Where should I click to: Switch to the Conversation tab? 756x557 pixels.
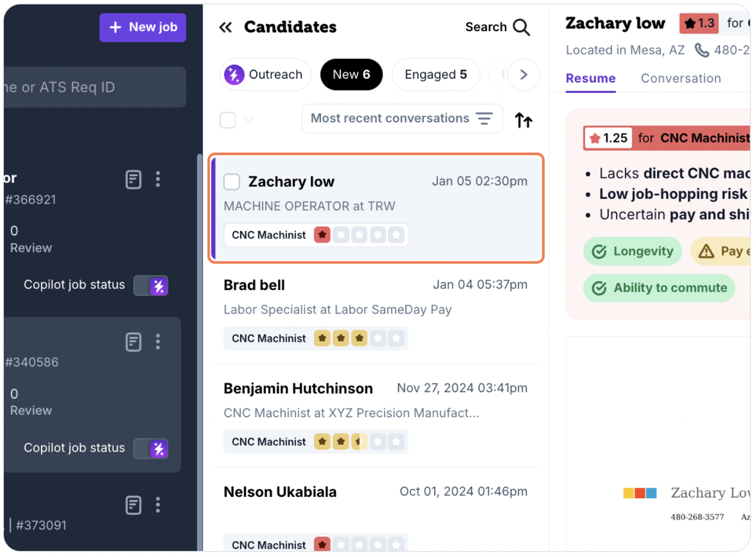click(681, 79)
